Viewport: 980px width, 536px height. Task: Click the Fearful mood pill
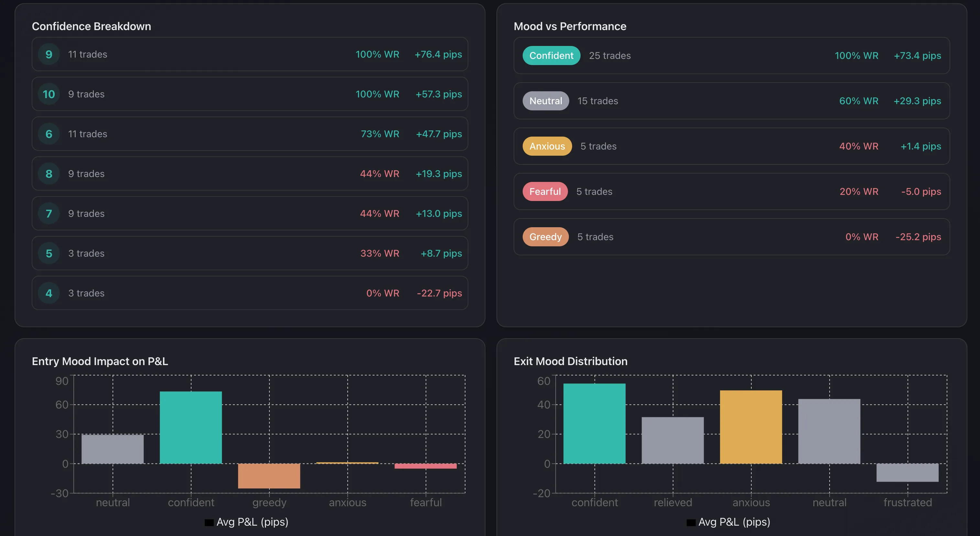tap(545, 192)
